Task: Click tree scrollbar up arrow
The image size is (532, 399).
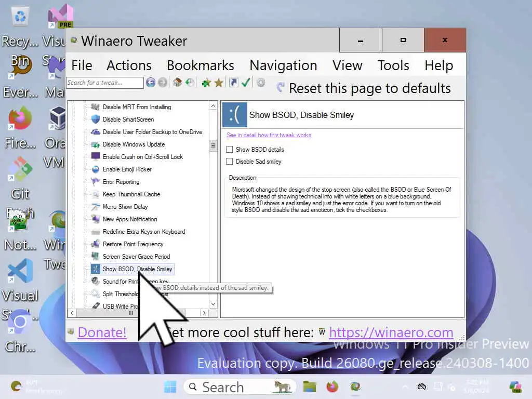Action: (213, 106)
